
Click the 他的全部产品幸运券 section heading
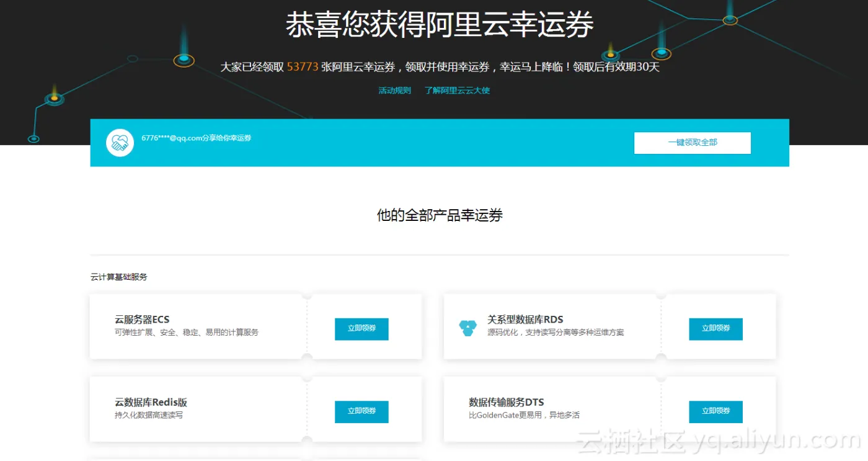(440, 215)
